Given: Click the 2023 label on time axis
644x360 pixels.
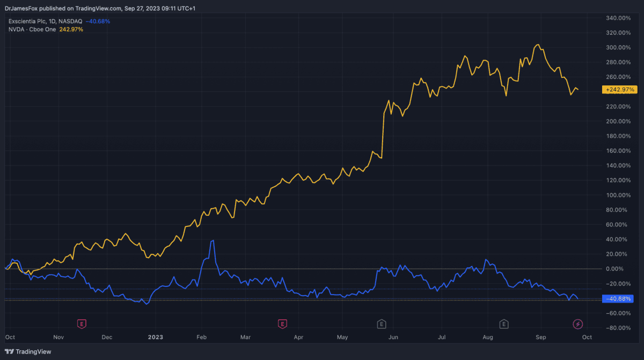Looking at the screenshot, I should click(x=156, y=337).
